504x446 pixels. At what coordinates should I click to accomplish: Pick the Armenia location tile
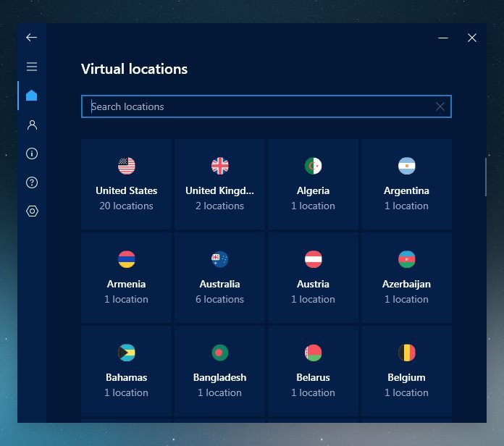[x=127, y=277]
